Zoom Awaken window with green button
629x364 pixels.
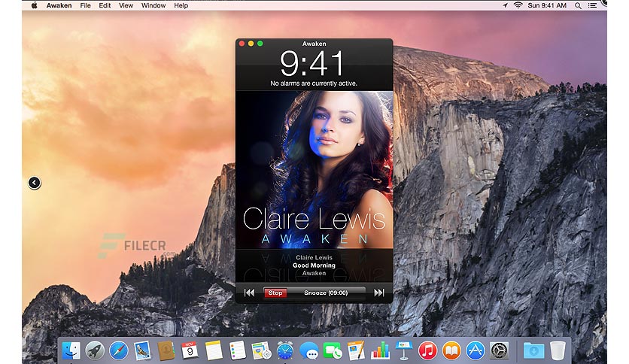coord(260,44)
